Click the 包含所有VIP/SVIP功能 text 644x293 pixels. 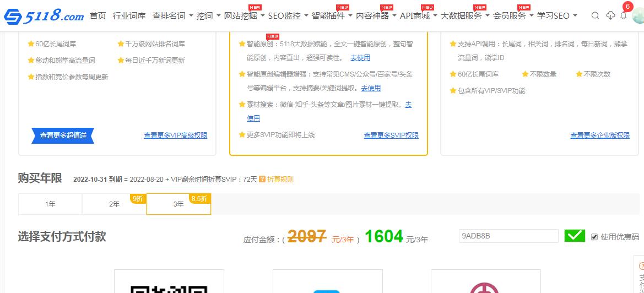click(x=491, y=91)
